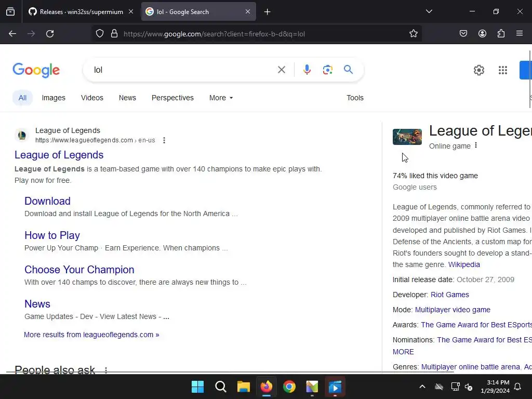Close the lol - Google Search tab

coord(248,11)
